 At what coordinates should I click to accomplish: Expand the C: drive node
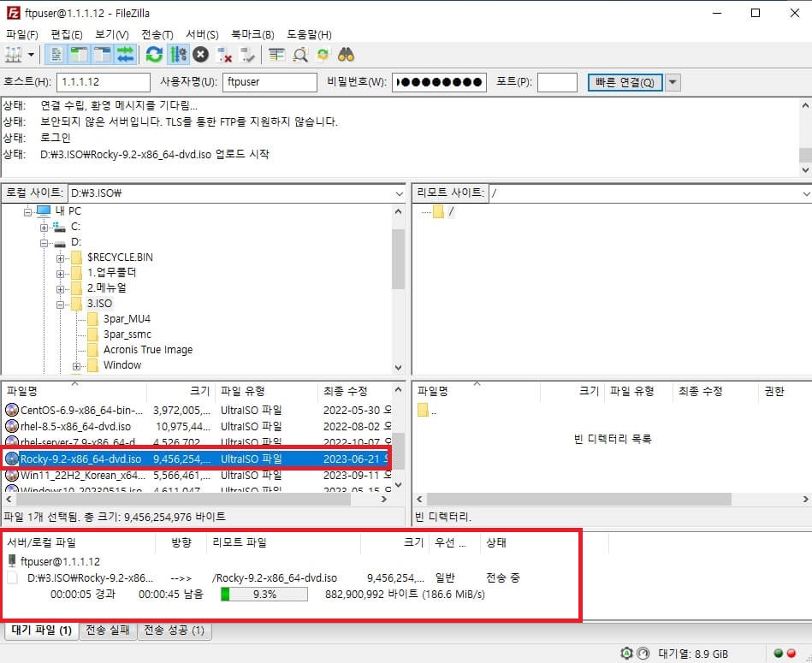pos(44,228)
